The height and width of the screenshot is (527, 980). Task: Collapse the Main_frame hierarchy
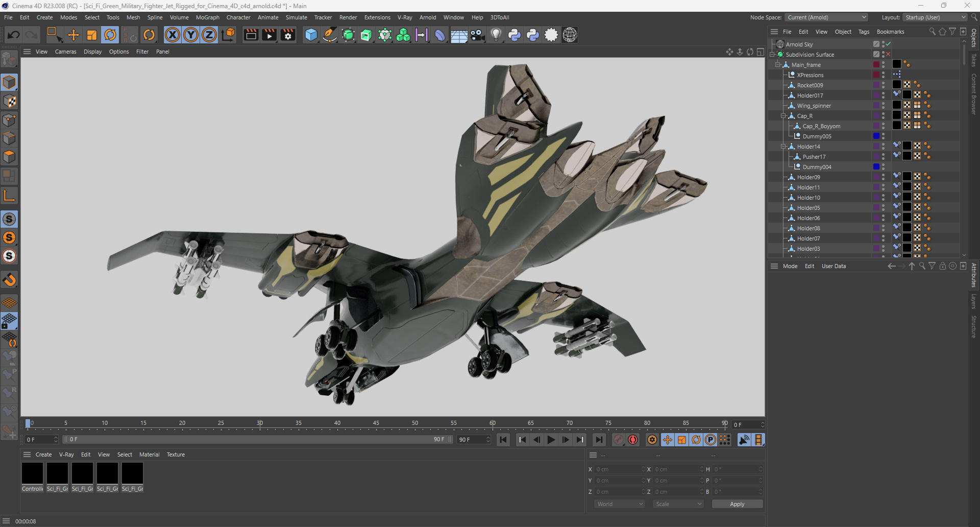tap(778, 65)
